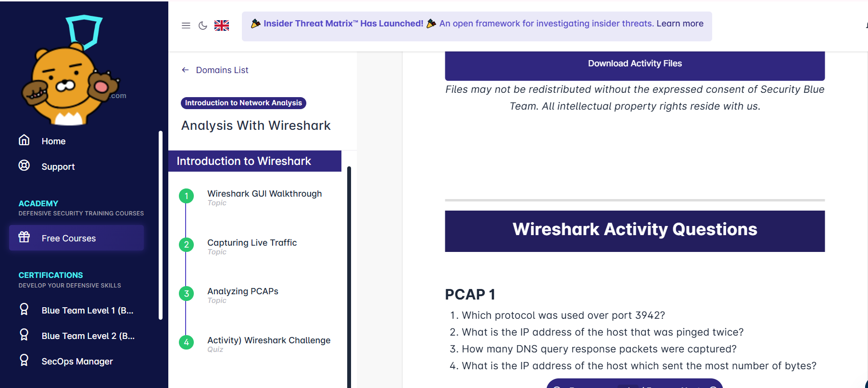This screenshot has height=388, width=868.
Task: Click the Analysis With Wireshark title
Action: pos(256,125)
